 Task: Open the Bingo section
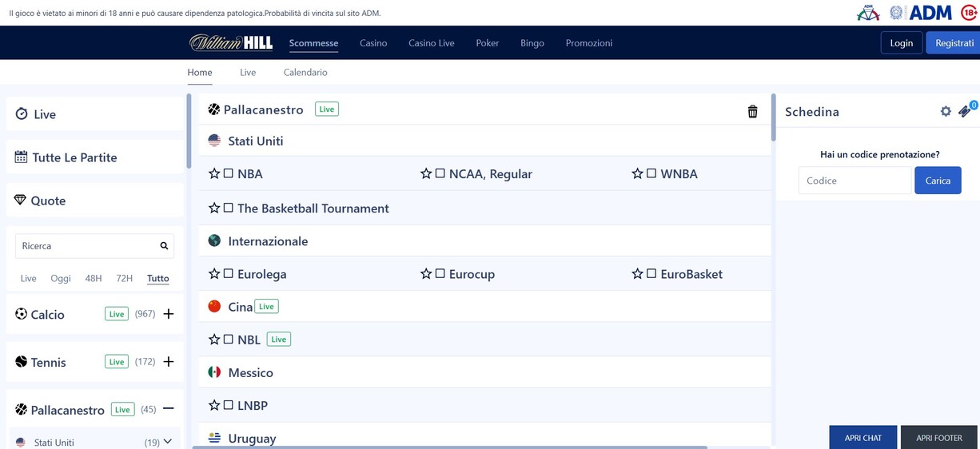(532, 43)
